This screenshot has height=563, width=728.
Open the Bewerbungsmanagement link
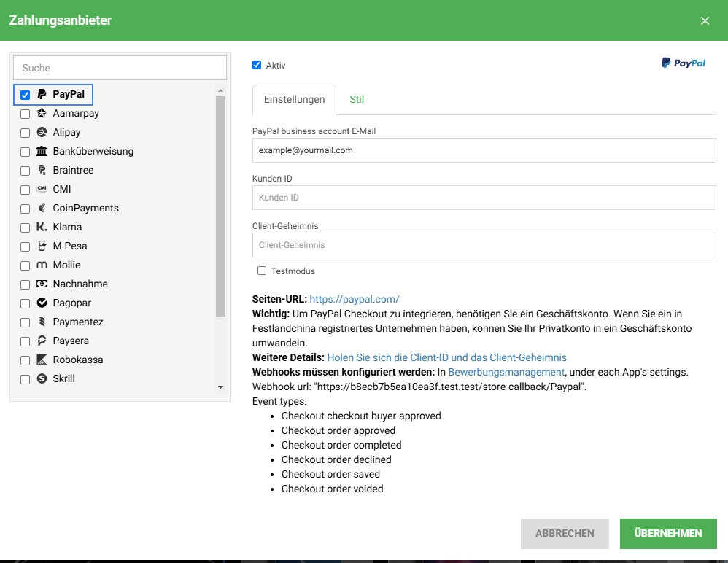tap(506, 372)
